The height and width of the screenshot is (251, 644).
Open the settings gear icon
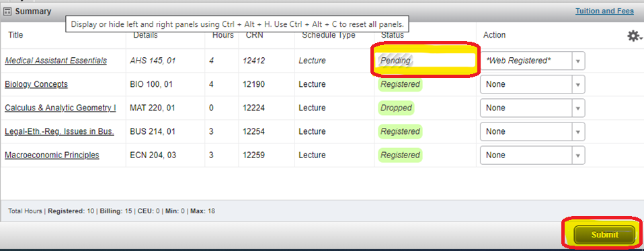tap(634, 36)
